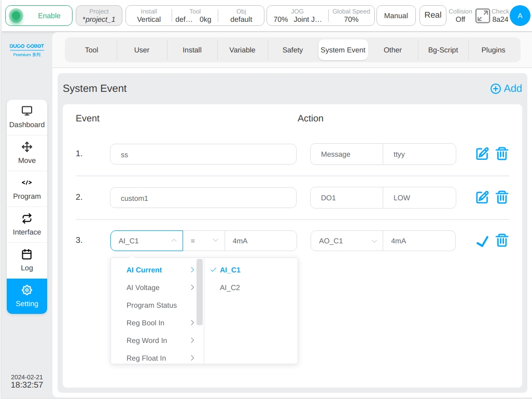Open the Move page from sidebar
This screenshot has width=532, height=399.
pos(27,153)
